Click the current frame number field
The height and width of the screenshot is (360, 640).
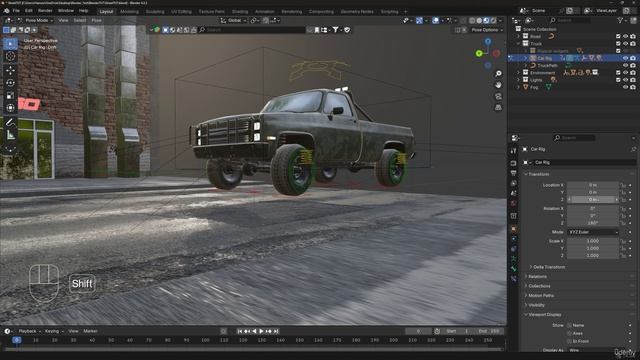coord(418,331)
